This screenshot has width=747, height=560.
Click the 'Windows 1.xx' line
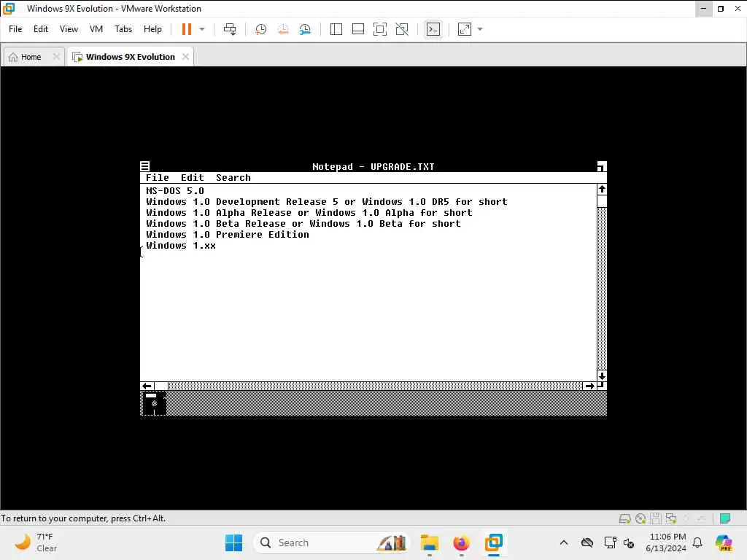(x=181, y=246)
